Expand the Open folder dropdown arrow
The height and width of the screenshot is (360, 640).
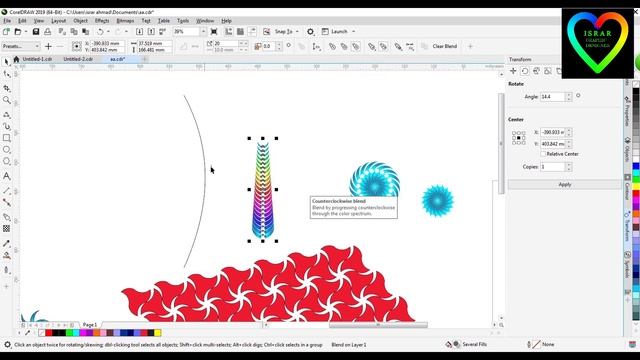(x=26, y=31)
